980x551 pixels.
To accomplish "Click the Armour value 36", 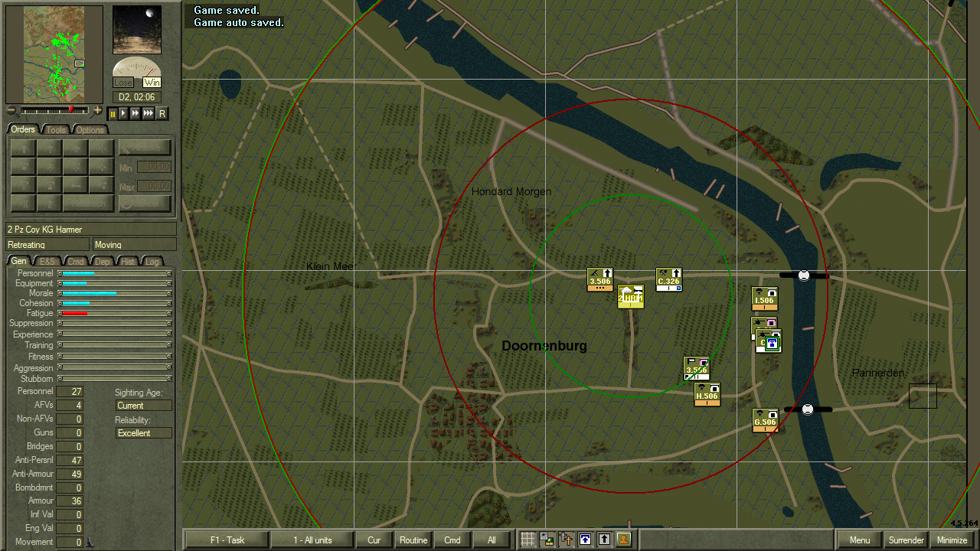I will pyautogui.click(x=69, y=501).
